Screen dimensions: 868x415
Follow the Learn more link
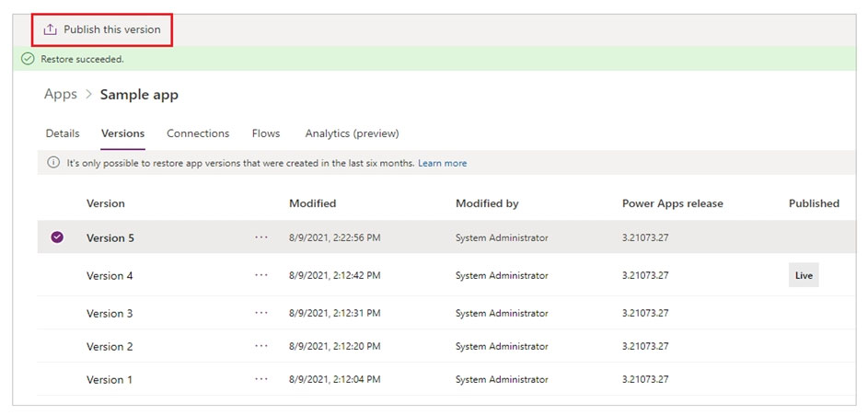[x=443, y=163]
